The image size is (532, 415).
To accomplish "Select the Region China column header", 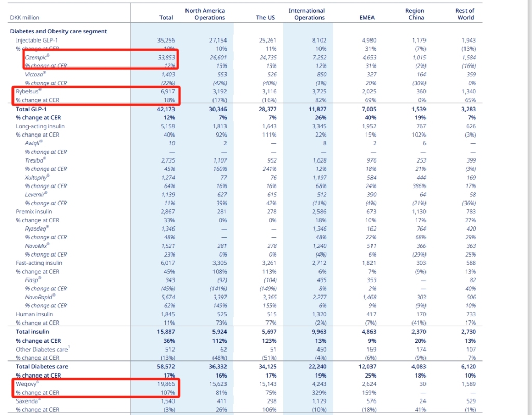I will coord(415,14).
